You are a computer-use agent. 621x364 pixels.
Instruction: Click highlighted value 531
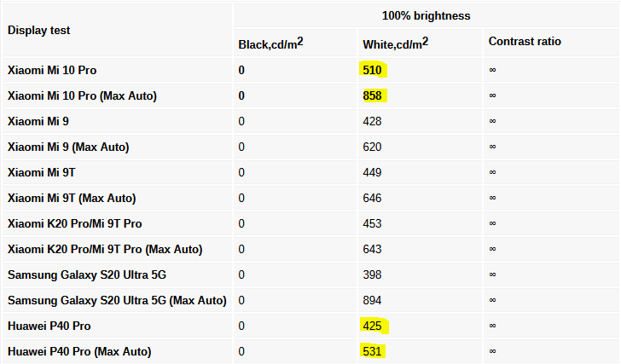click(372, 351)
